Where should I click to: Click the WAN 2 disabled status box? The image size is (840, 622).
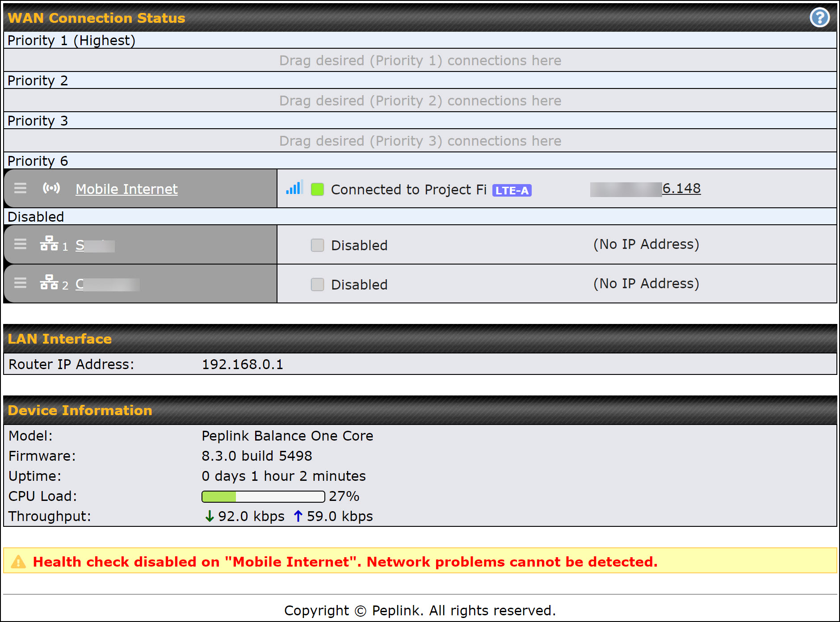tap(317, 284)
